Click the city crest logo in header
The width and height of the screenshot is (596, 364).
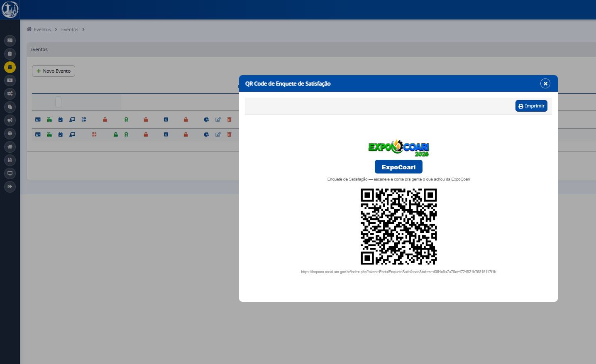coord(10,10)
